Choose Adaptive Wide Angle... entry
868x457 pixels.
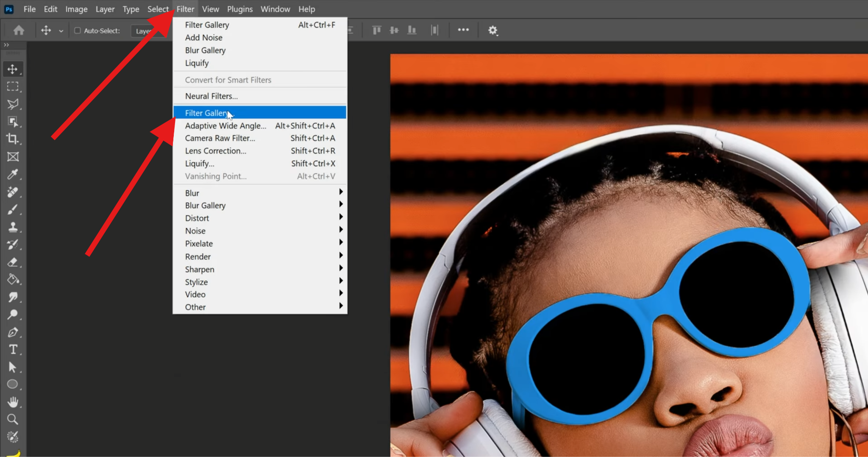pos(260,125)
